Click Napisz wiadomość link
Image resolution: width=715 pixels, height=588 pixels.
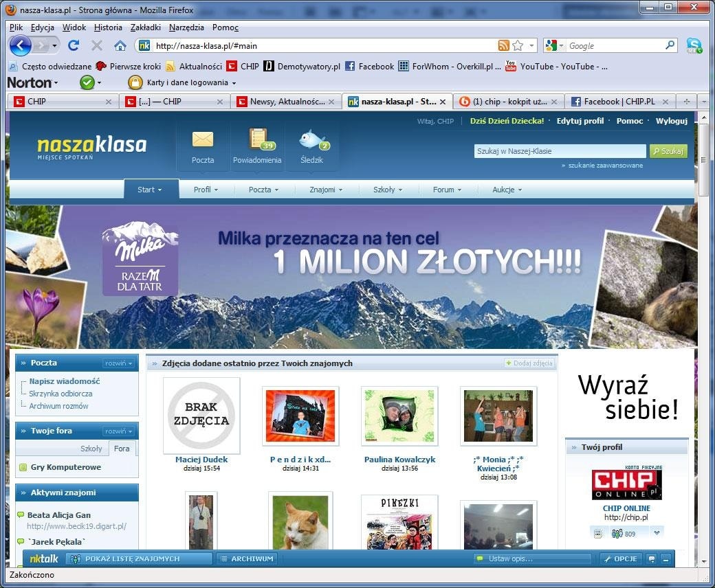coord(65,381)
